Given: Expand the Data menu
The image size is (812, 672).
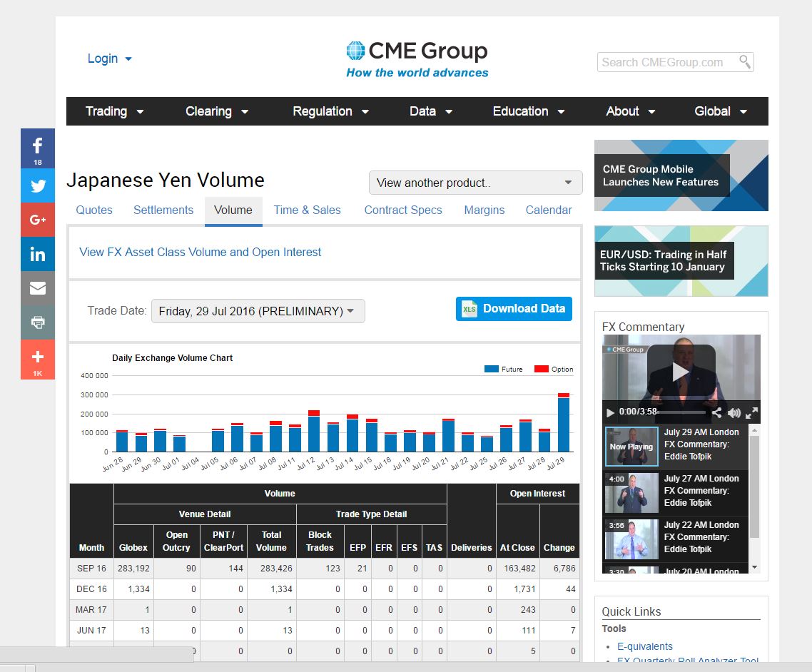Looking at the screenshot, I should click(431, 111).
